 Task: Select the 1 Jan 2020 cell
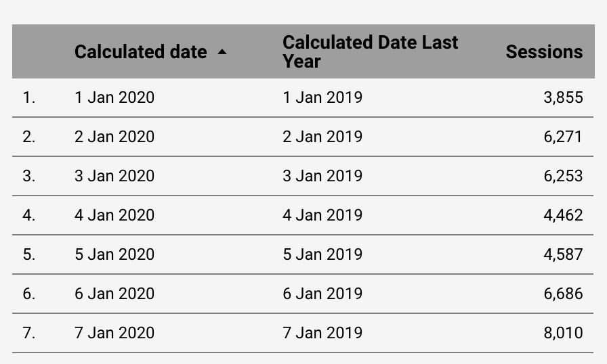tap(114, 97)
